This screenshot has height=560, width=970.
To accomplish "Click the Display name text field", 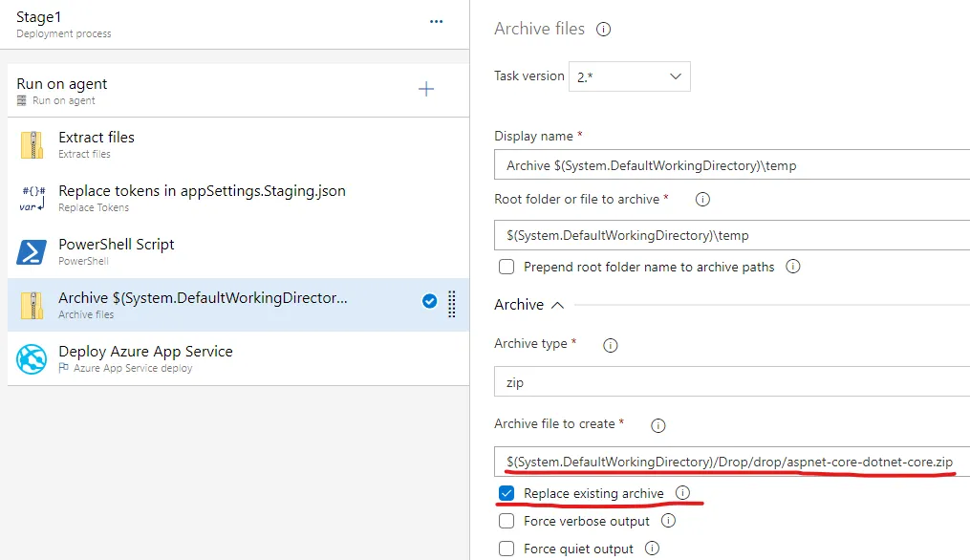I will pos(732,165).
